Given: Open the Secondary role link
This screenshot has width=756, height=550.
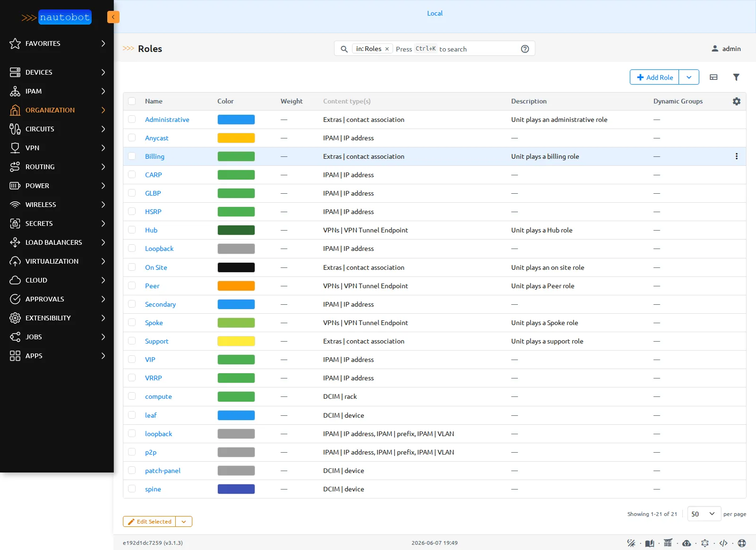Looking at the screenshot, I should coord(160,304).
